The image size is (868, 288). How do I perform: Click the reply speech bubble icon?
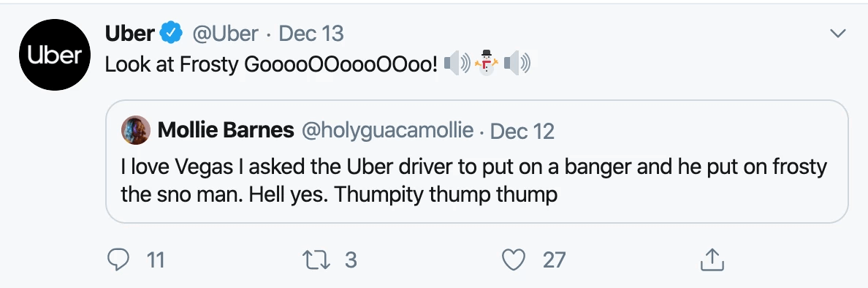coord(118,259)
